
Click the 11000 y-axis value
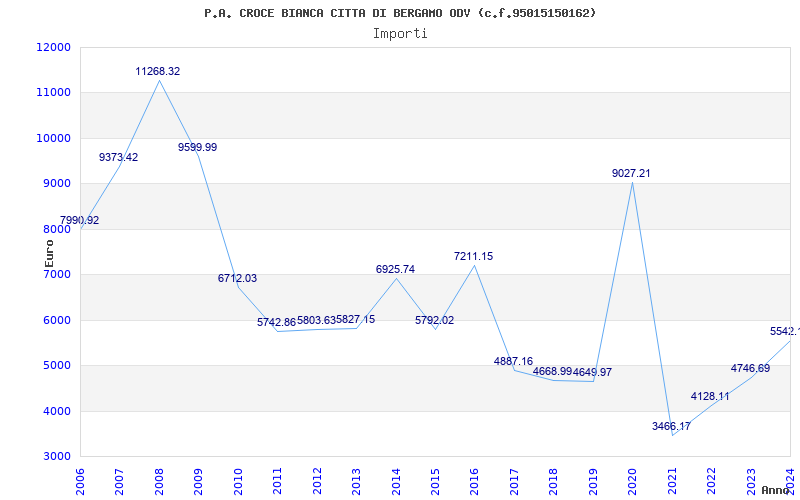coord(53,93)
